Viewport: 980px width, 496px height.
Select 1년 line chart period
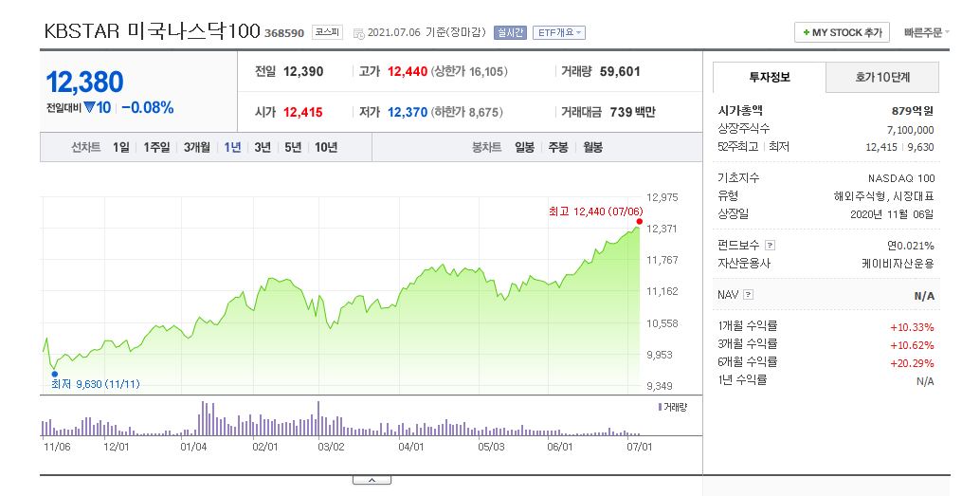[x=232, y=148]
